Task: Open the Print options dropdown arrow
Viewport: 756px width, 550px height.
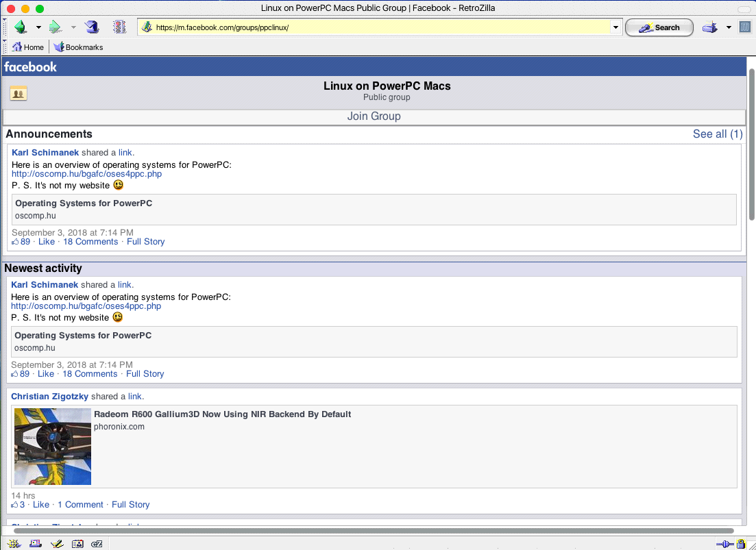Action: (729, 27)
